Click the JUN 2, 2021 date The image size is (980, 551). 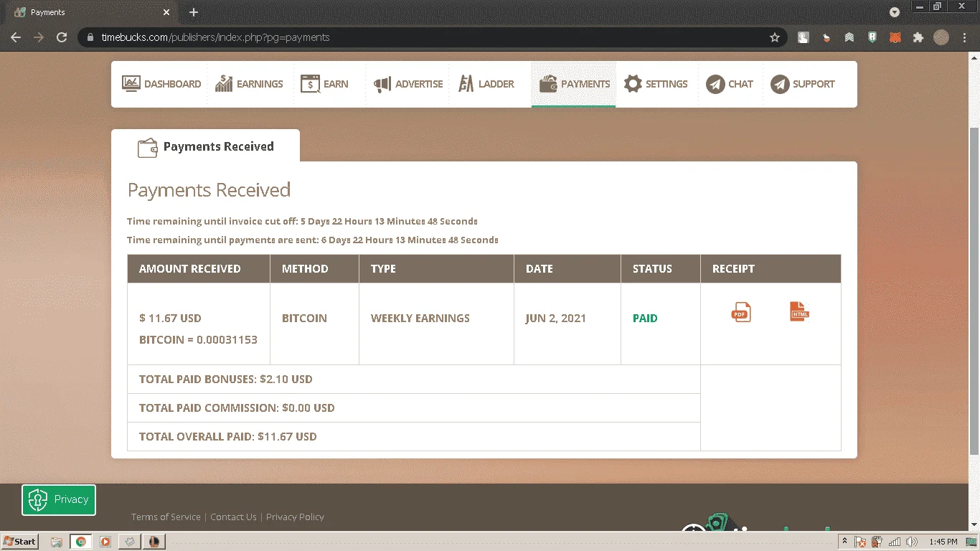coord(556,319)
